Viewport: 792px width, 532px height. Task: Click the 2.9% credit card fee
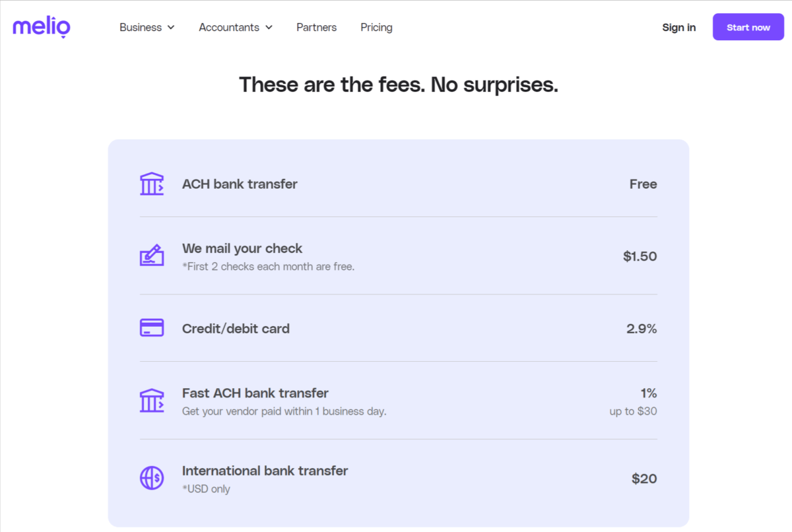click(x=641, y=328)
